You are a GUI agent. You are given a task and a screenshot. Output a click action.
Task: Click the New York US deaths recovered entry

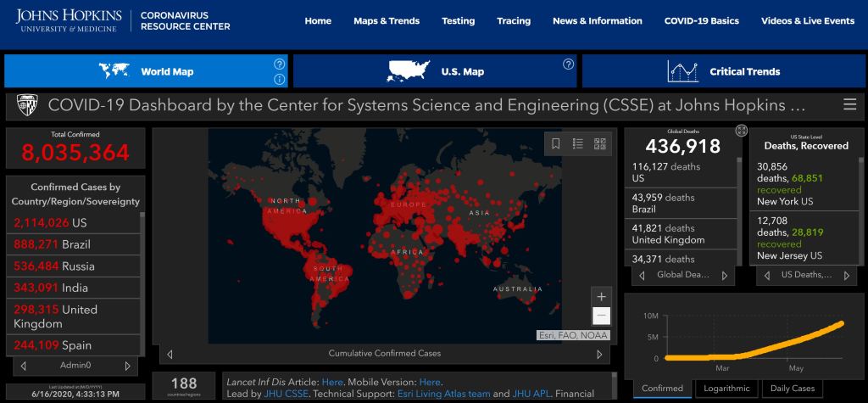pyautogui.click(x=803, y=184)
